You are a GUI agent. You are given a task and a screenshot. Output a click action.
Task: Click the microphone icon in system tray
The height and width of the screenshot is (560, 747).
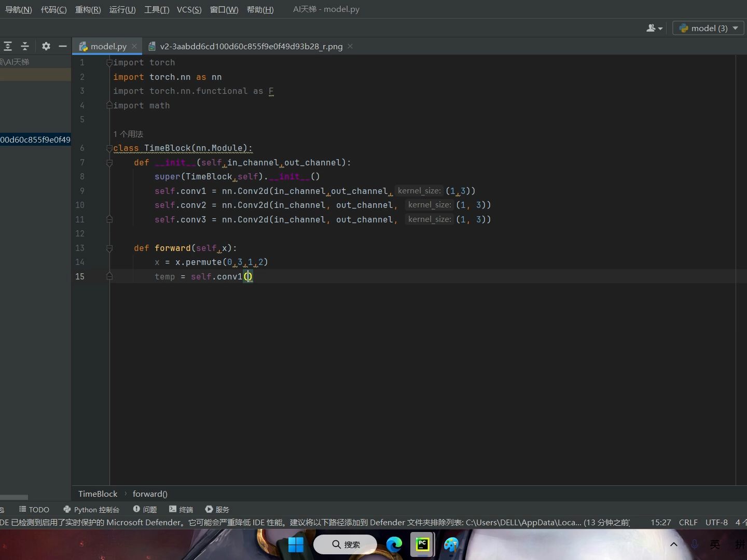pyautogui.click(x=694, y=544)
